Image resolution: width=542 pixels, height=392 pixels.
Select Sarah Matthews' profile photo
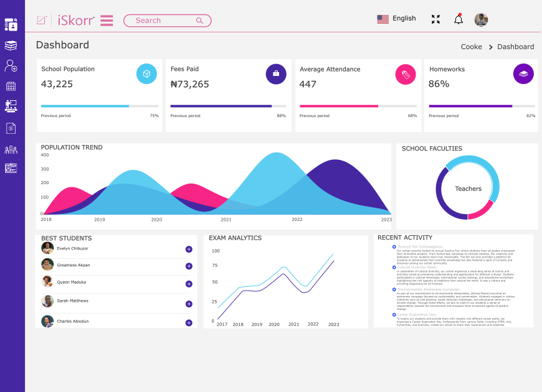pos(47,301)
